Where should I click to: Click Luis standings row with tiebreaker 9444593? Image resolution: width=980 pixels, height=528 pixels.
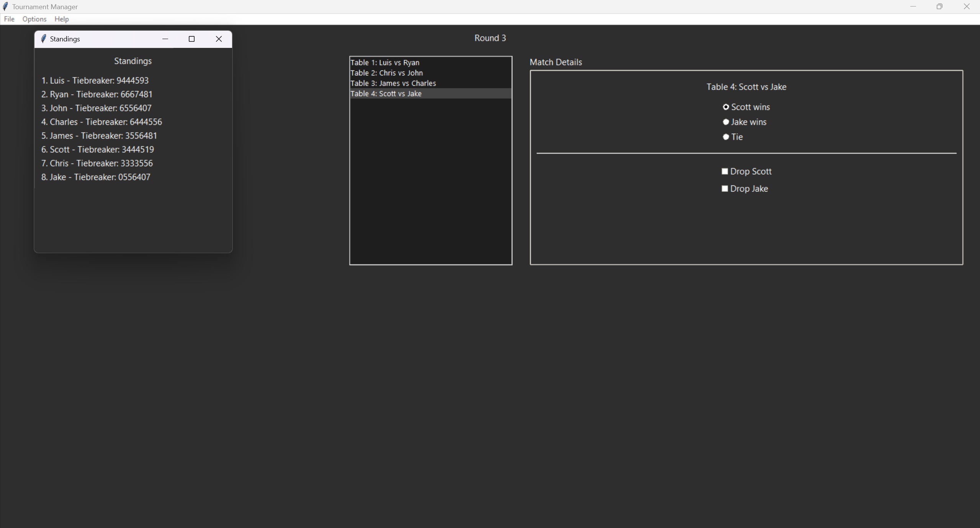pyautogui.click(x=95, y=80)
